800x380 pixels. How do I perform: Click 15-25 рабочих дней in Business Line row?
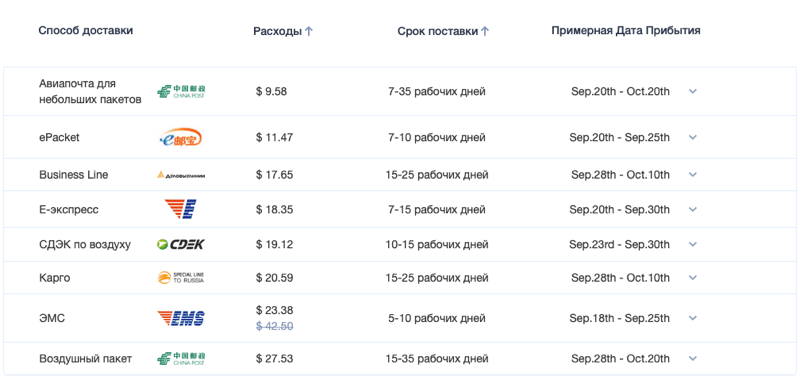click(437, 175)
